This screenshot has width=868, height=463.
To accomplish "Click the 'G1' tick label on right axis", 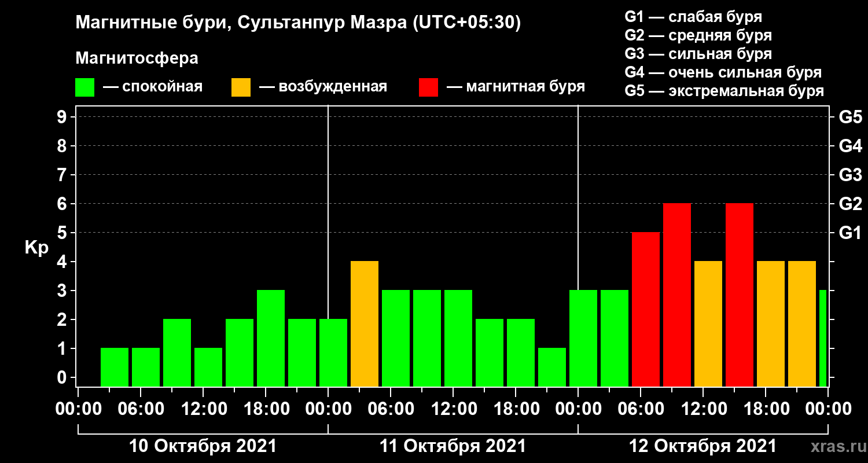I will coord(851,233).
